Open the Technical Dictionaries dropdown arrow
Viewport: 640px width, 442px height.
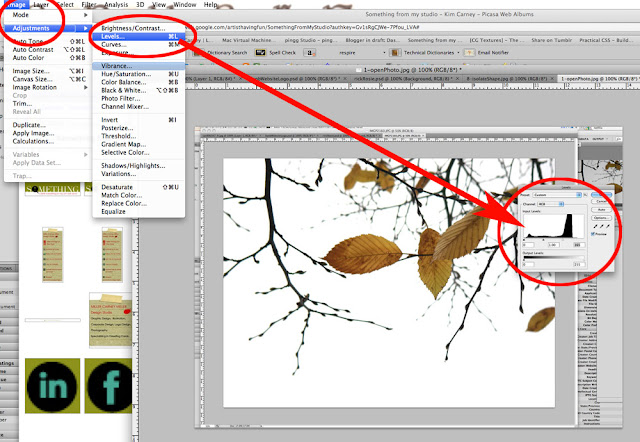pyautogui.click(x=458, y=53)
